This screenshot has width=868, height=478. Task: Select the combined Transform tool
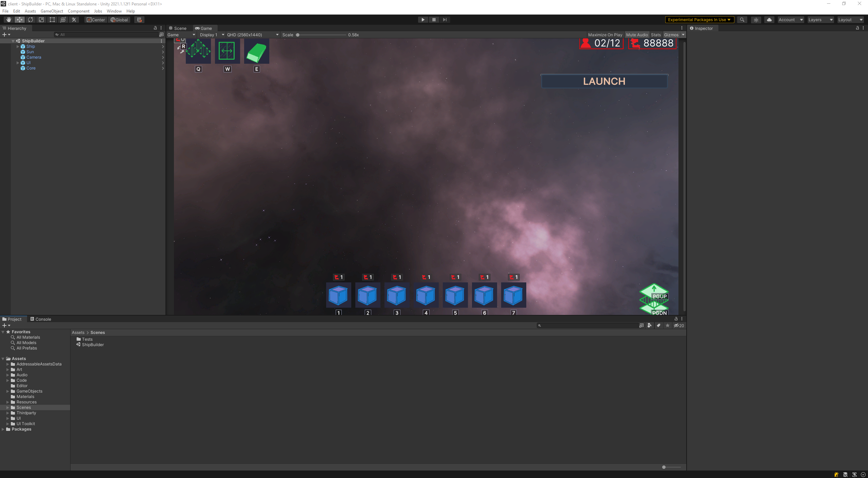[63, 20]
